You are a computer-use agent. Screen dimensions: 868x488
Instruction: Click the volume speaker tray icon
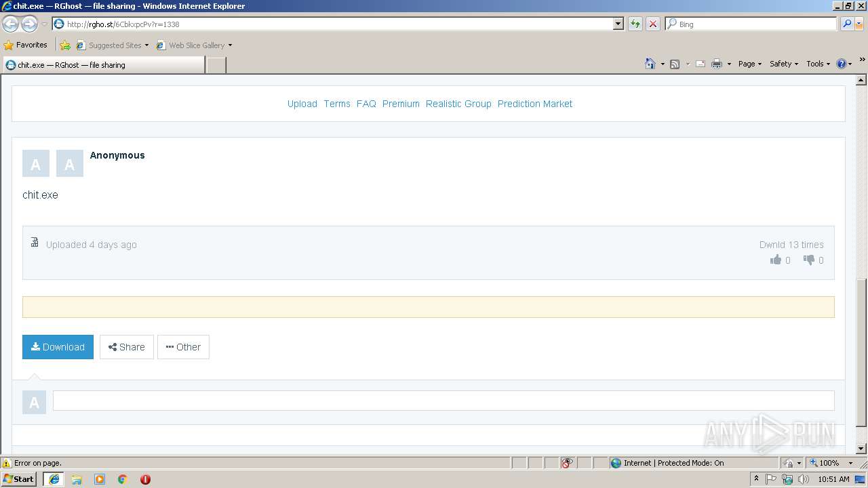804,479
